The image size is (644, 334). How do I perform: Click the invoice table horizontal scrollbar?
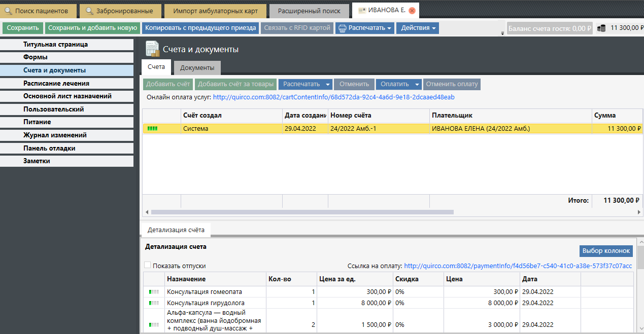tap(302, 212)
